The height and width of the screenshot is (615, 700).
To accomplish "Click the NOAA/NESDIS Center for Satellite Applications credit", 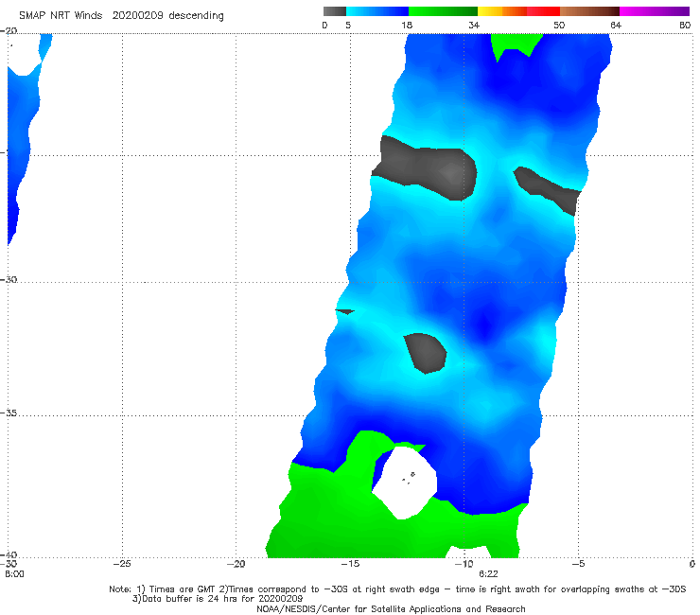I will pos(391,608).
